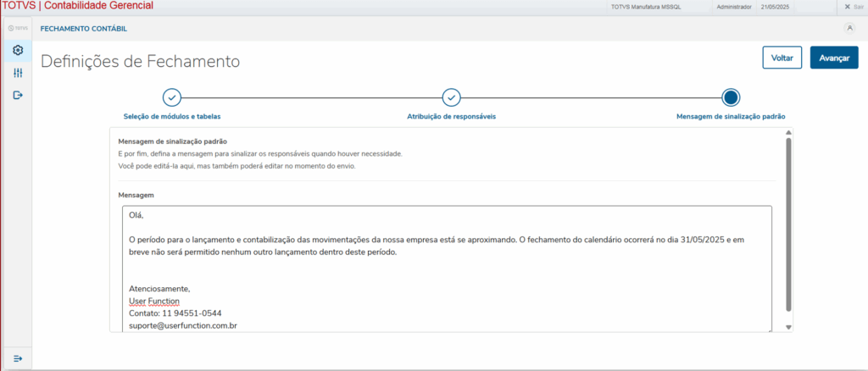
Task: Click the 'Mensagem de sinalização padrão' step circle
Action: tap(731, 97)
